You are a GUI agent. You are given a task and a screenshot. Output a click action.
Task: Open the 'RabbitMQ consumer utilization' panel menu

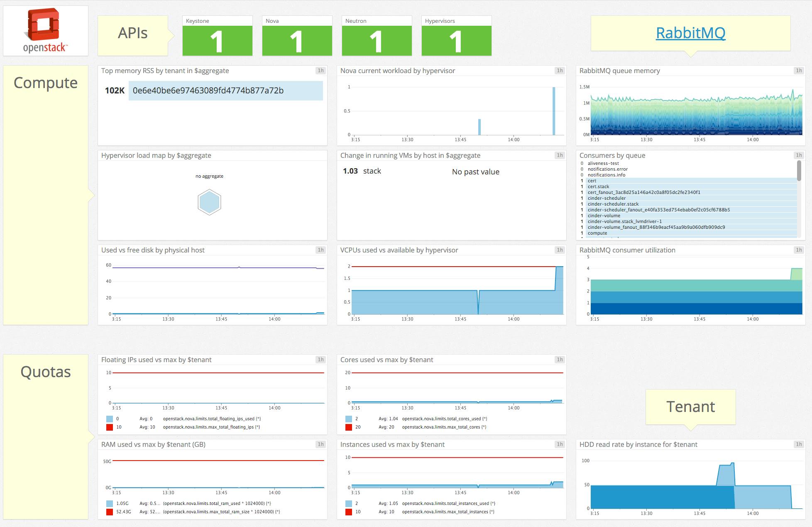(x=627, y=250)
